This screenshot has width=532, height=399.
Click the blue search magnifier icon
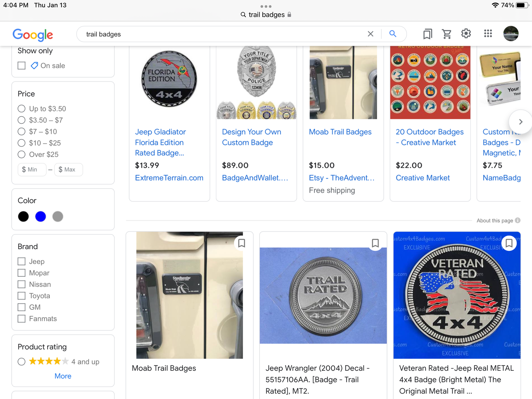(x=393, y=34)
